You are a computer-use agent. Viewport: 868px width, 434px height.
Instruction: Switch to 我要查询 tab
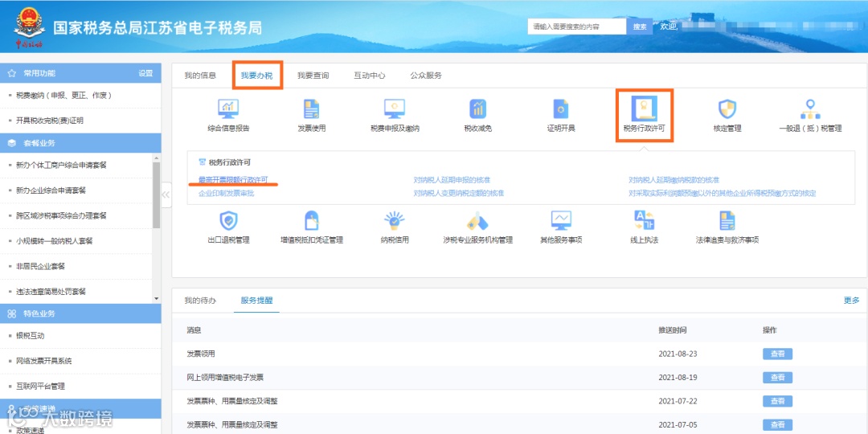pos(313,76)
